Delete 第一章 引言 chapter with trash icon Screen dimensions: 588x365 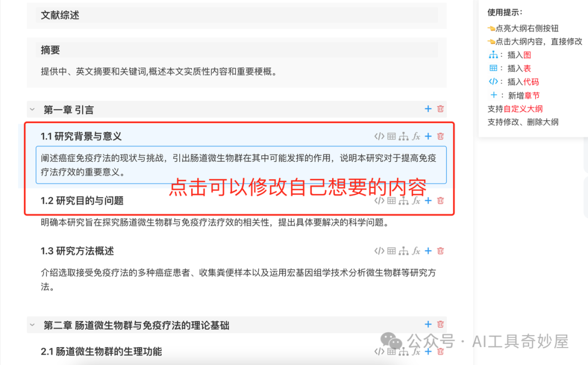pyautogui.click(x=440, y=109)
